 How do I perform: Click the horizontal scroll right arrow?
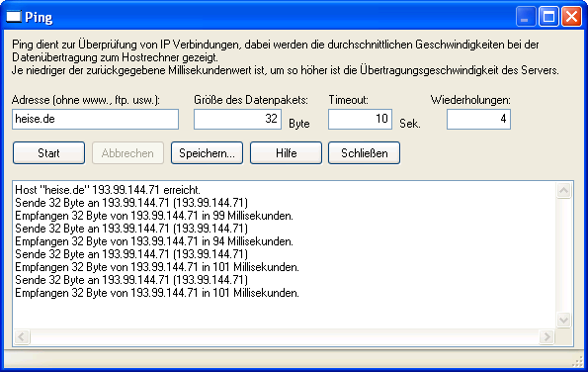click(x=546, y=336)
